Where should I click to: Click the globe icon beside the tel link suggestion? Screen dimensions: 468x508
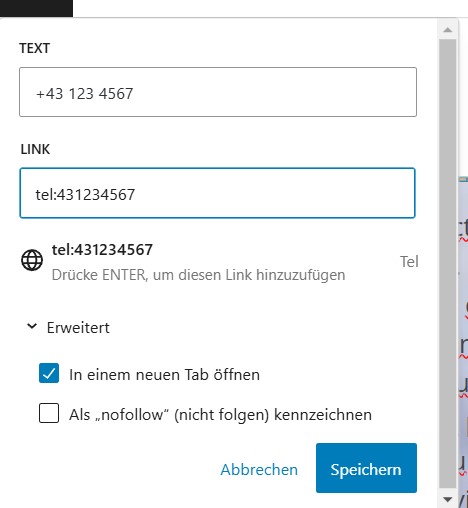coord(32,260)
